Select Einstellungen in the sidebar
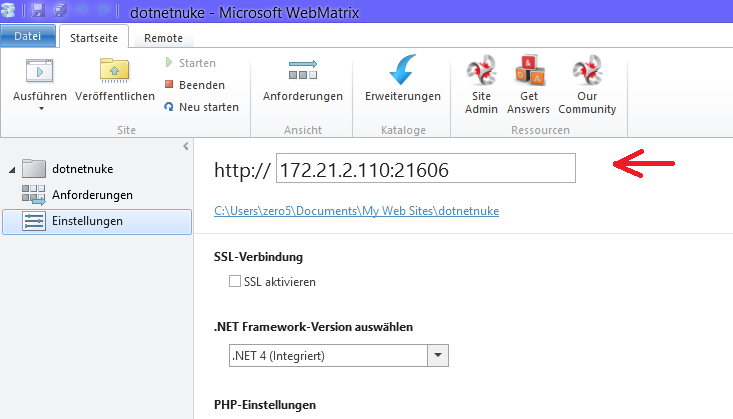Image resolution: width=733 pixels, height=419 pixels. (x=87, y=221)
